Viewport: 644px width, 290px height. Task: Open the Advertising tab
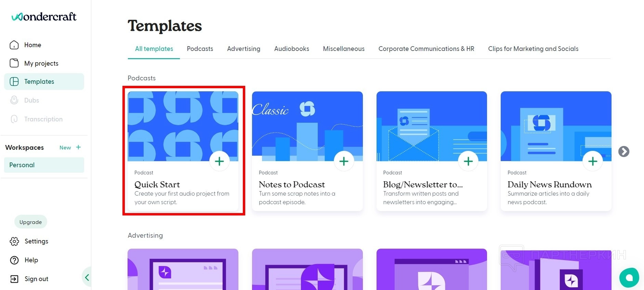tap(244, 49)
